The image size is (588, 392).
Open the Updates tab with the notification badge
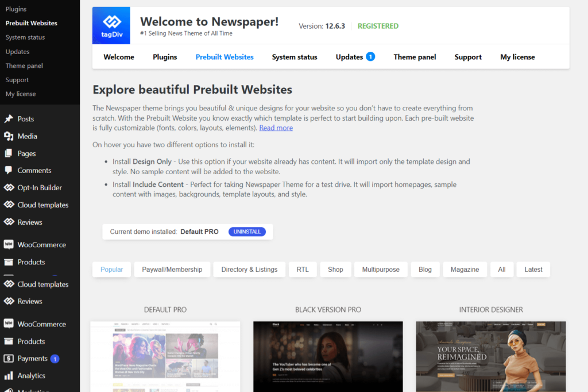pos(355,57)
